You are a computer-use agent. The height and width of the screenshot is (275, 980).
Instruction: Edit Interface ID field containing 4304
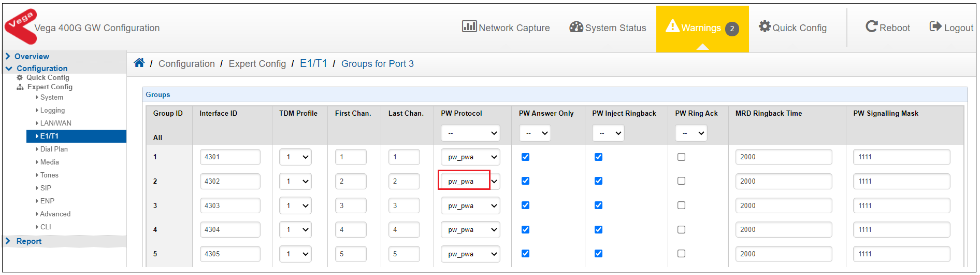click(230, 229)
